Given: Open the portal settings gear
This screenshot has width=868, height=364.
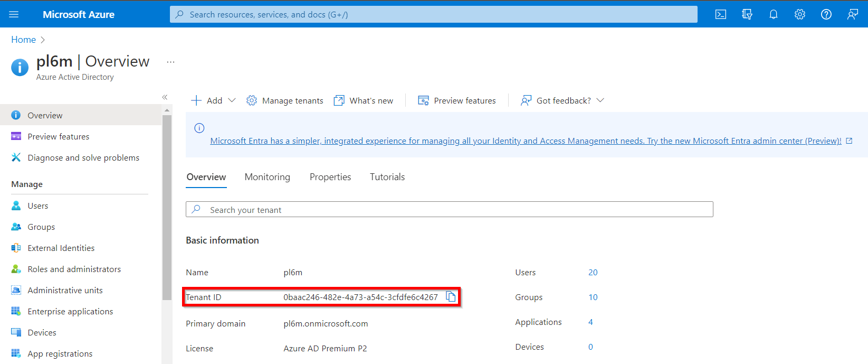Looking at the screenshot, I should tap(800, 14).
